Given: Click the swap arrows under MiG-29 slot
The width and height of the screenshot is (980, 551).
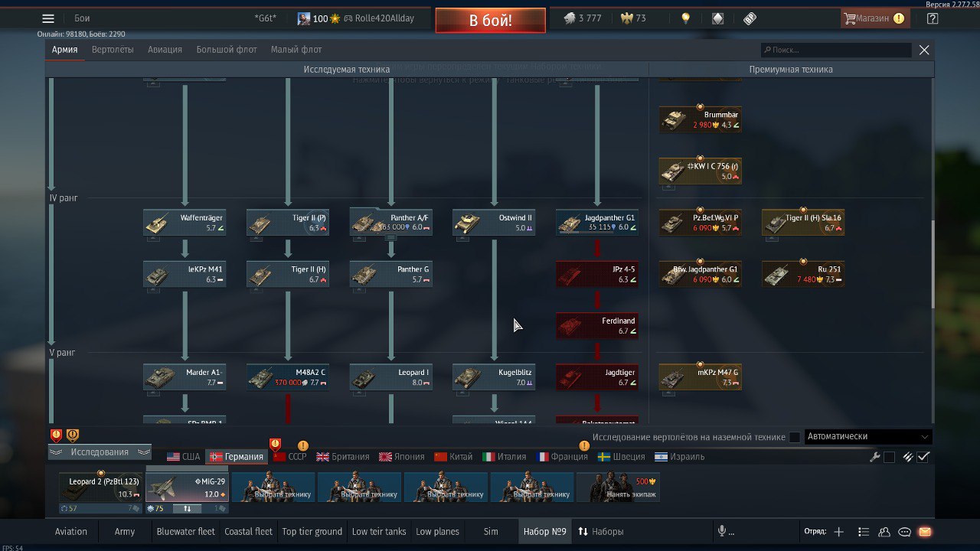Looking at the screenshot, I should [188, 508].
